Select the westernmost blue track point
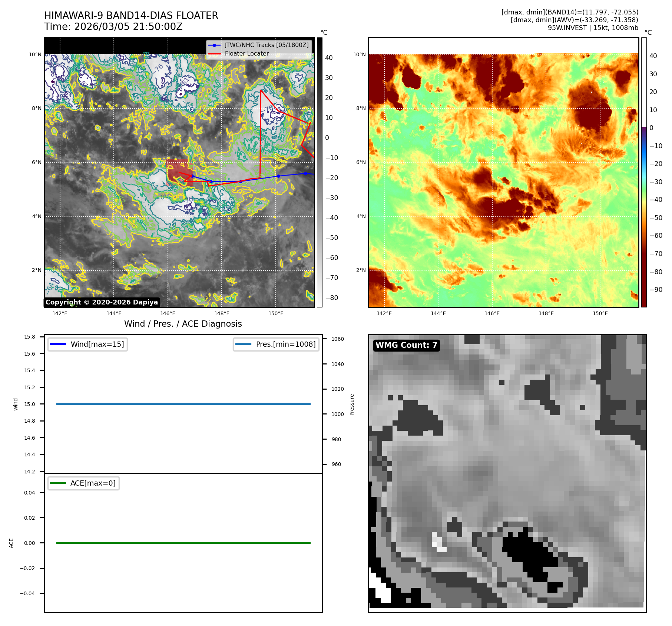Image resolution: width=672 pixels, height=626 pixels. [x=192, y=176]
